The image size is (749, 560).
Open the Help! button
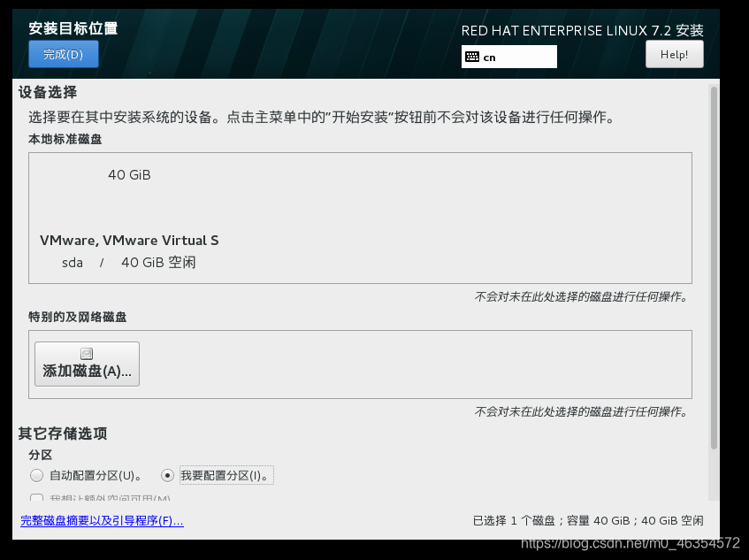[x=674, y=54]
